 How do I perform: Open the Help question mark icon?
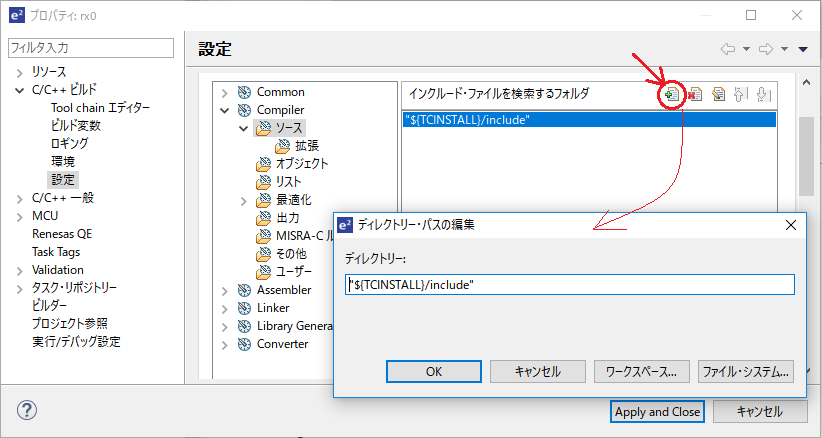click(27, 410)
